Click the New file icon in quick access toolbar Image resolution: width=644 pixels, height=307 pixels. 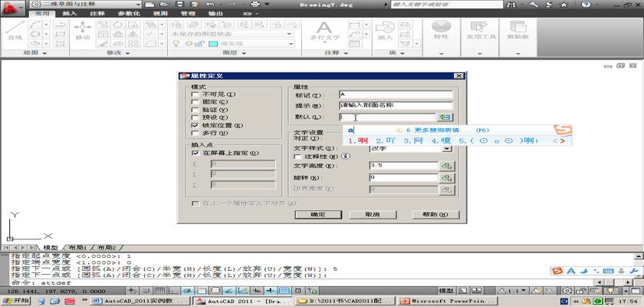pos(149,5)
